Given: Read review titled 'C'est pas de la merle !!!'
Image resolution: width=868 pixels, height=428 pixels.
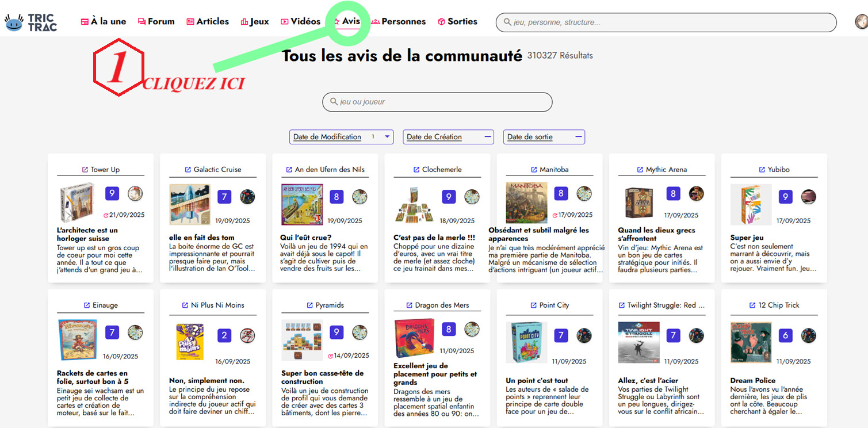Looking at the screenshot, I should (434, 237).
